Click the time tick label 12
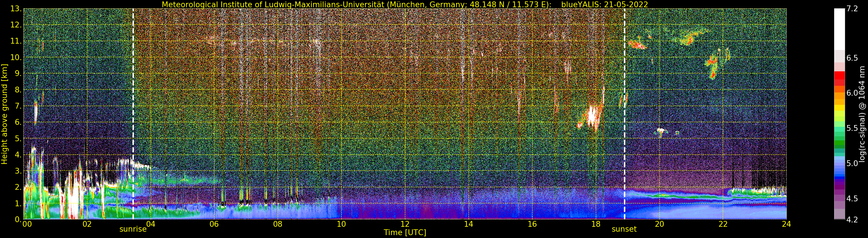Viewport: 868px width, 238px height. click(405, 224)
